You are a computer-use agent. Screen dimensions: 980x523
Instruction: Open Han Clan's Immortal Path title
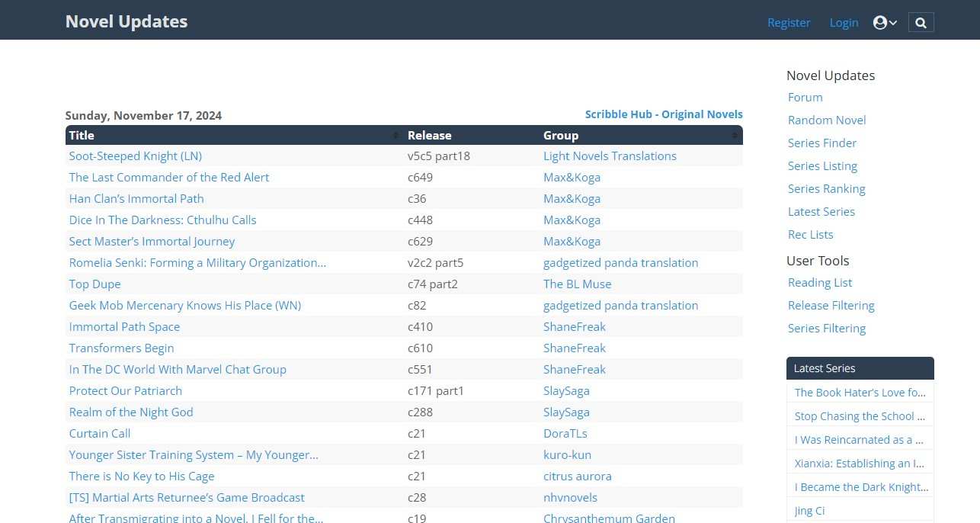(x=136, y=199)
